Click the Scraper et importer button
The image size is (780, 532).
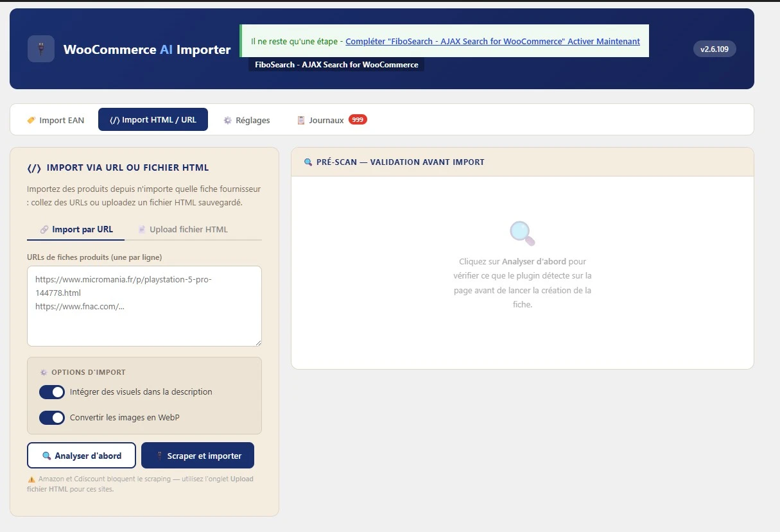198,456
